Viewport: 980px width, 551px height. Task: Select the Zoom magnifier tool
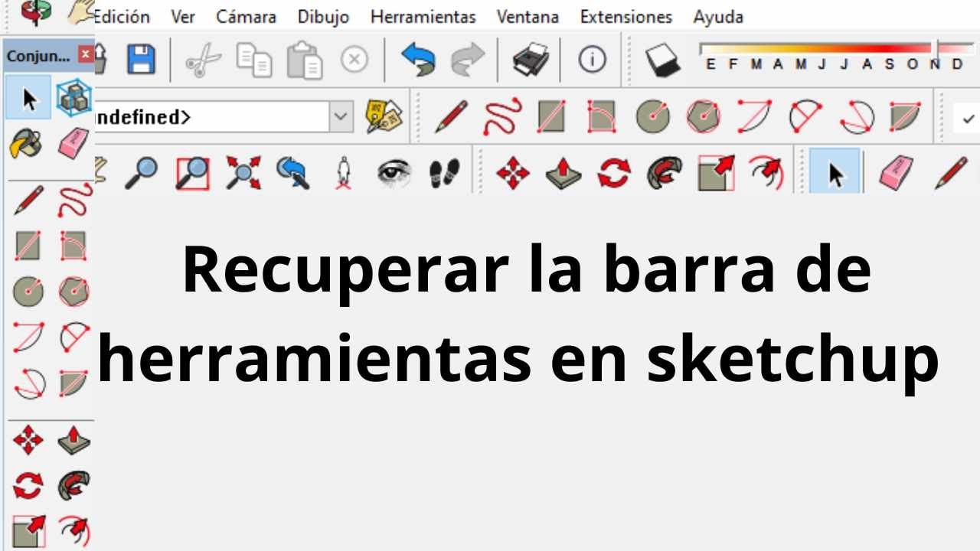point(141,173)
